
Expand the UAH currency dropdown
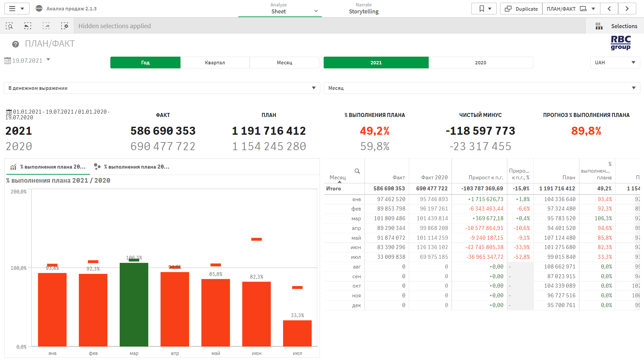click(x=615, y=63)
